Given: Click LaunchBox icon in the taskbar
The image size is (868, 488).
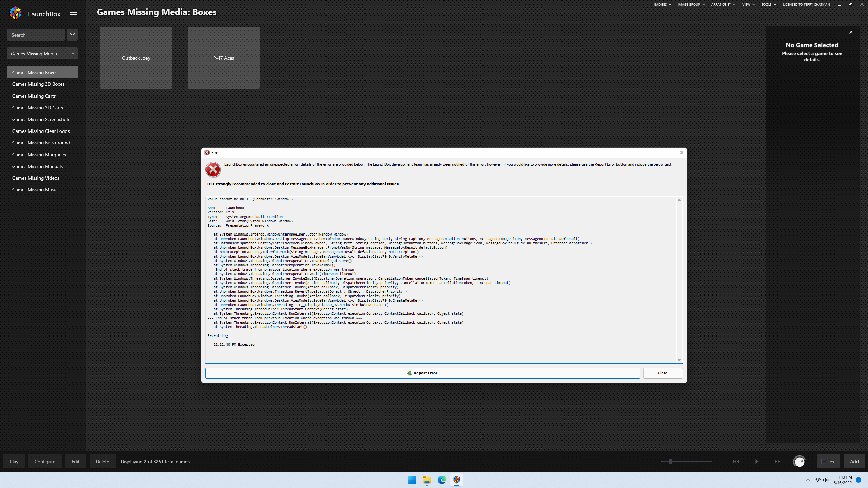Looking at the screenshot, I should pos(457,480).
